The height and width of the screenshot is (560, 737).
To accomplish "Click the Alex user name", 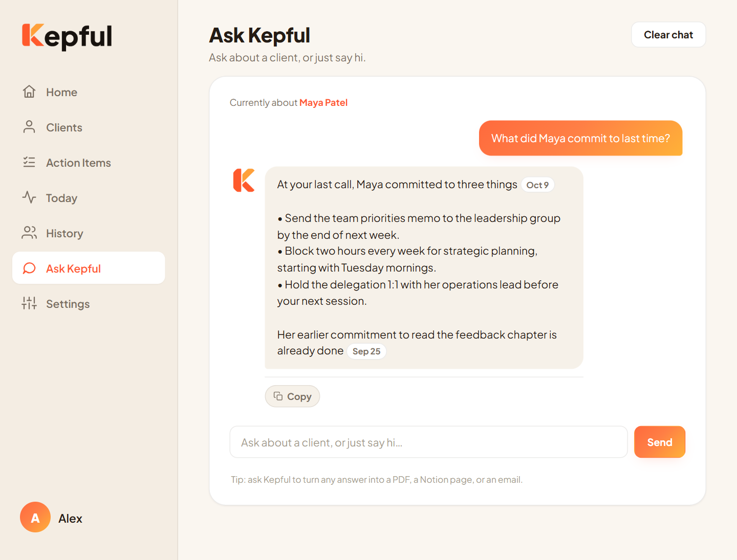I will [70, 519].
